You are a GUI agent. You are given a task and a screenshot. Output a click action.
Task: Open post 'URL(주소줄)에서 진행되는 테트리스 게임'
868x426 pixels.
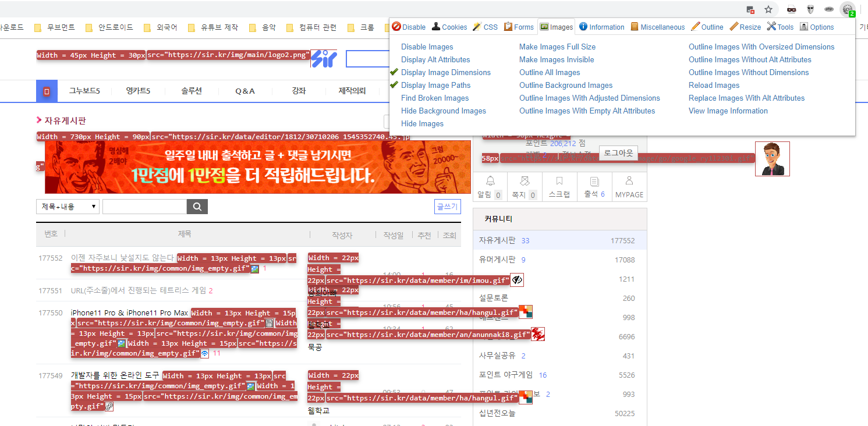pos(139,290)
